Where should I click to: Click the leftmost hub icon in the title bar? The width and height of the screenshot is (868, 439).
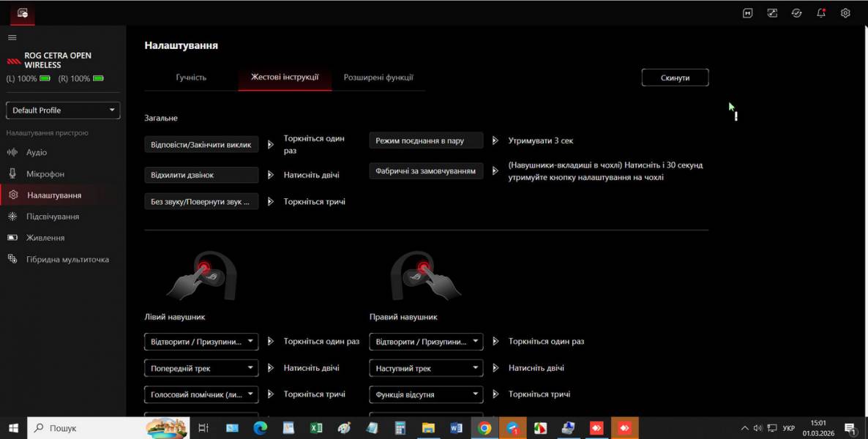(x=747, y=12)
